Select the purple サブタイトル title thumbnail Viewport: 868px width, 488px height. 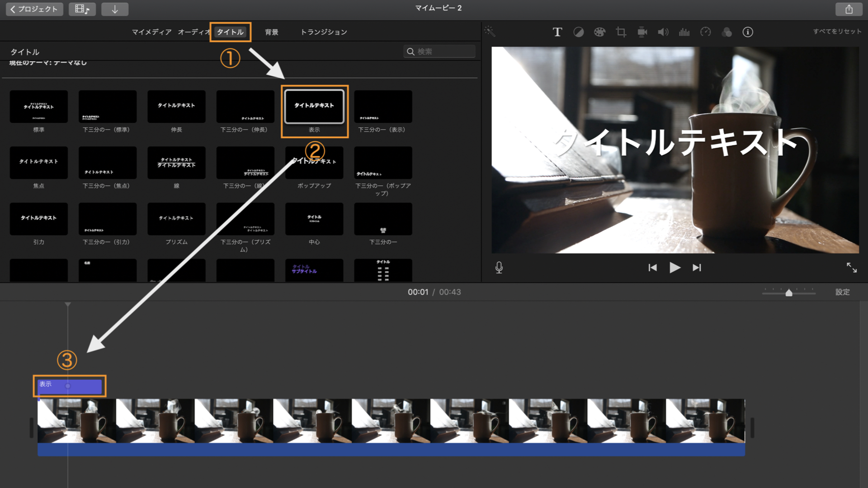tap(314, 270)
